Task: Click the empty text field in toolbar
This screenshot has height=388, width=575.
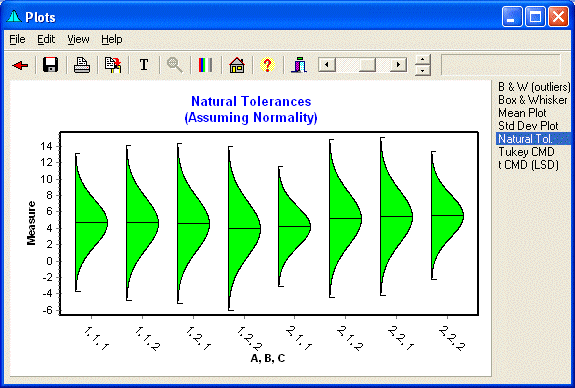Action: coord(501,65)
